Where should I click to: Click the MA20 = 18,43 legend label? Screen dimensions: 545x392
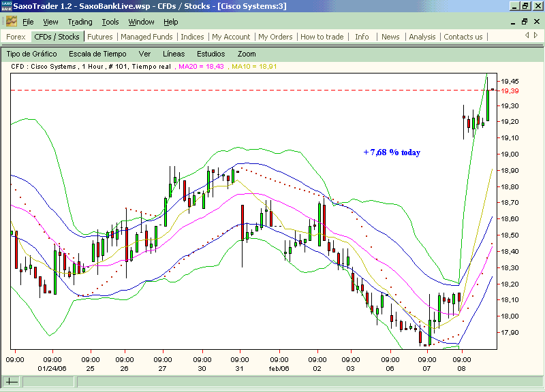201,66
